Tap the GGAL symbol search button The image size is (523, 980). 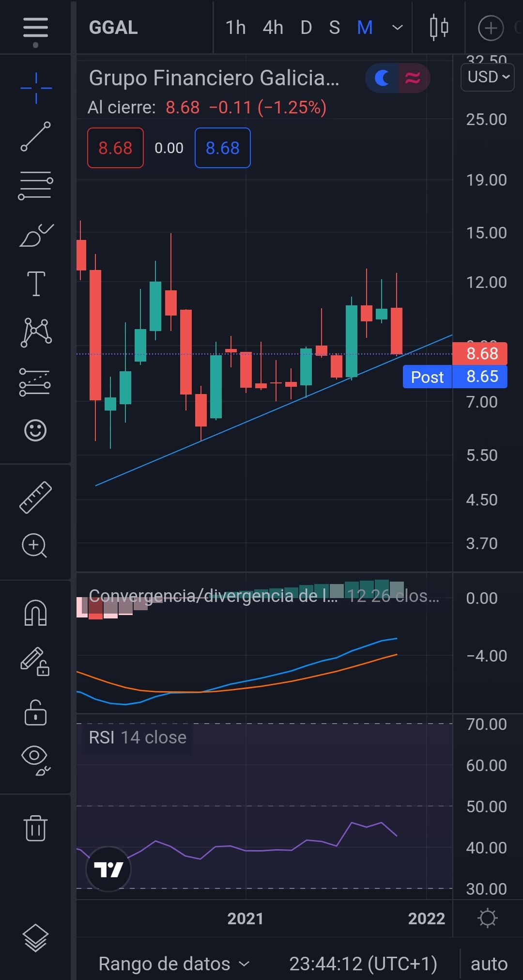click(x=113, y=28)
